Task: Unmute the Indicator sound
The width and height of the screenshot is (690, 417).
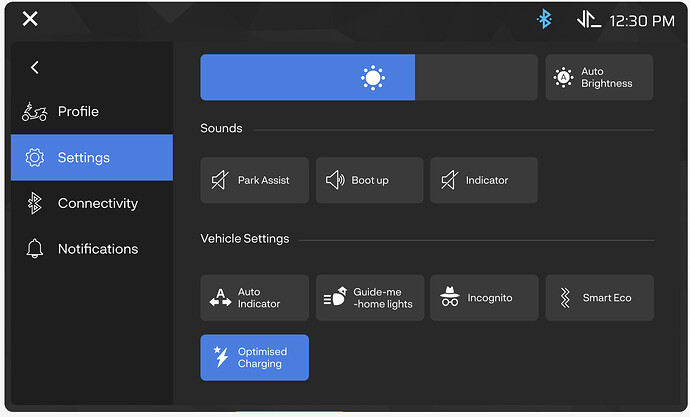Action: [x=484, y=181]
